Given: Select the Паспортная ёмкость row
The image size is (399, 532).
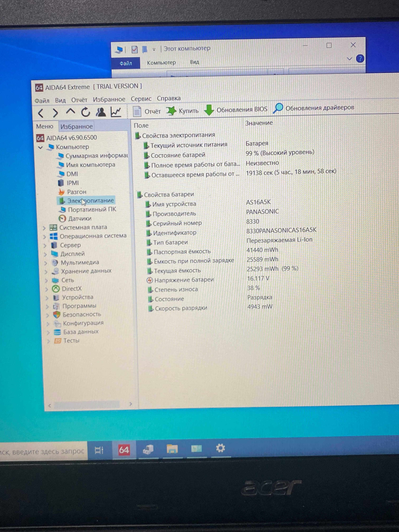Looking at the screenshot, I should [213, 251].
